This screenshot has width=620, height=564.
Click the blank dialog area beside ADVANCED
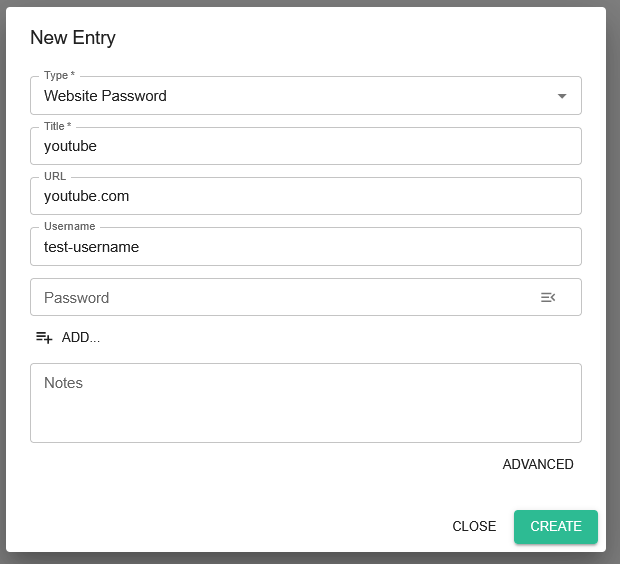(261, 464)
